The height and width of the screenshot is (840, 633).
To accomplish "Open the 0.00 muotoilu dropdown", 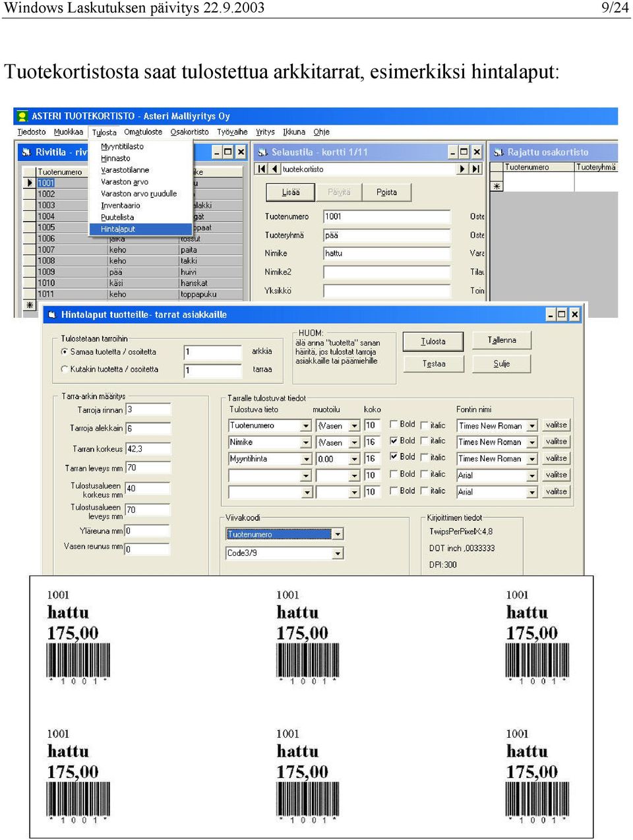I will pos(354,459).
